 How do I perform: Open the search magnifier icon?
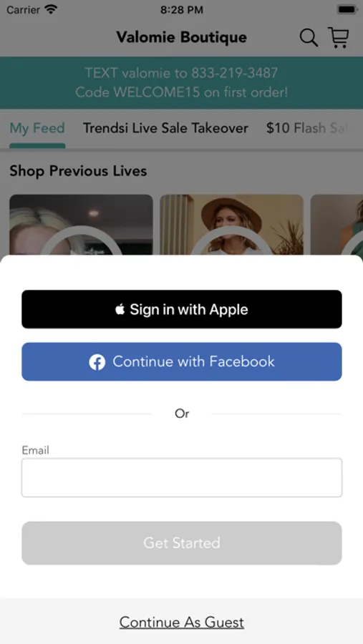point(309,38)
